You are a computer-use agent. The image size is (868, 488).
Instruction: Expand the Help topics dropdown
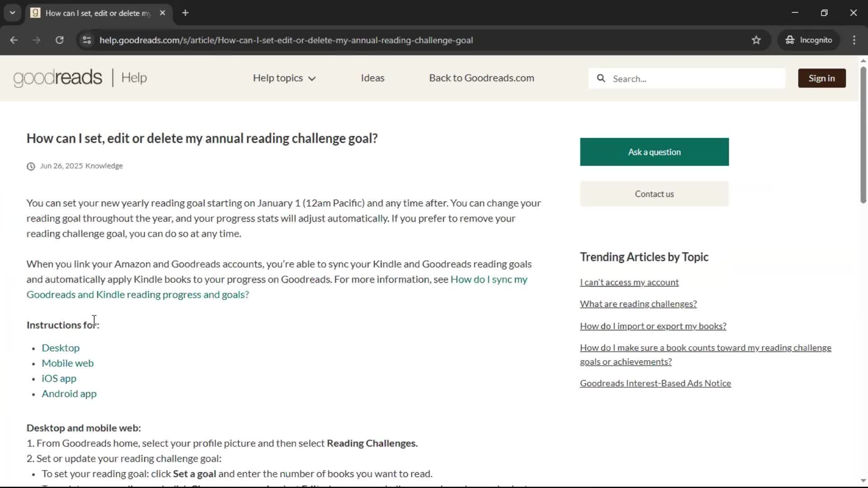click(x=284, y=78)
